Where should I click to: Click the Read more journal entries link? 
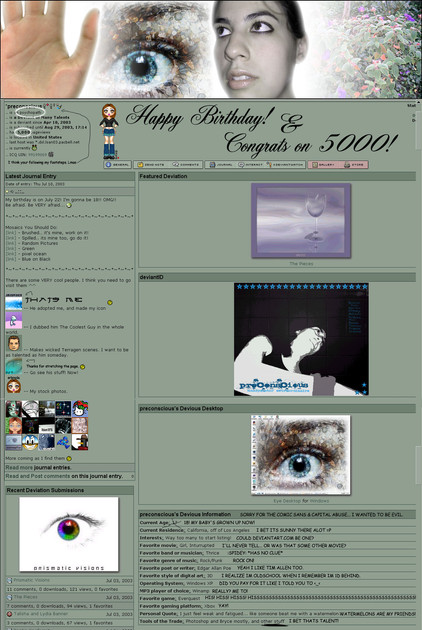click(x=38, y=468)
